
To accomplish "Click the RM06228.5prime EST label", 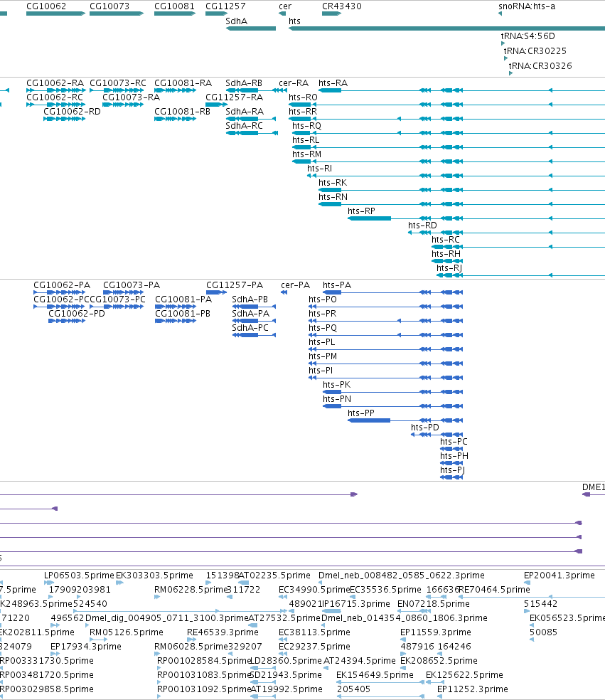I will pos(191,590).
